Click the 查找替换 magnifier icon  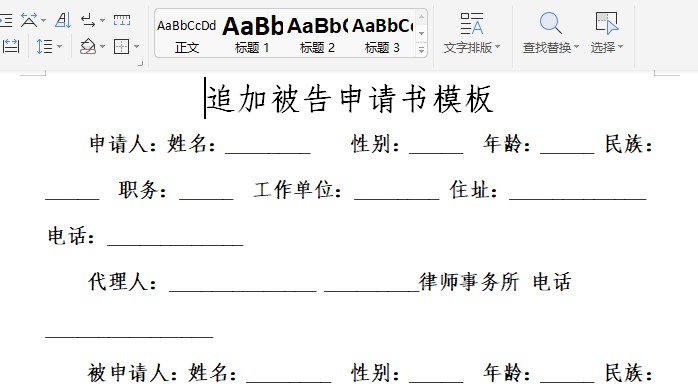550,23
